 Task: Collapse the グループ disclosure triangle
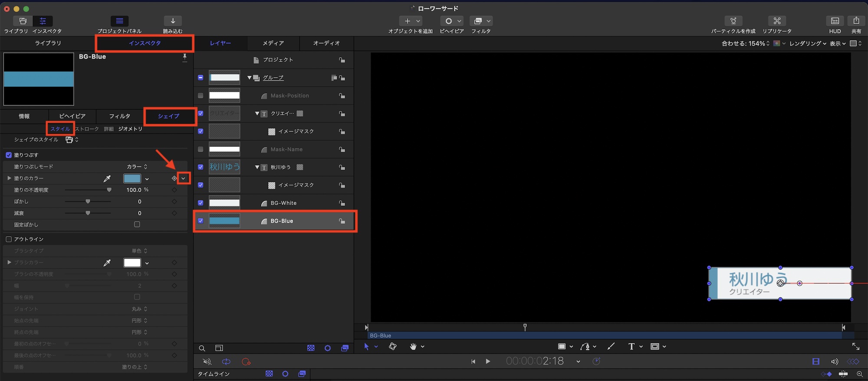pos(250,78)
